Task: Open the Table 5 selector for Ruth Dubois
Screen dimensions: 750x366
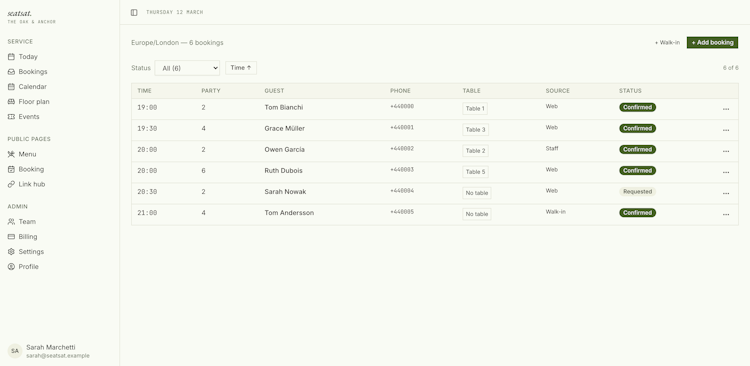Action: tap(475, 172)
